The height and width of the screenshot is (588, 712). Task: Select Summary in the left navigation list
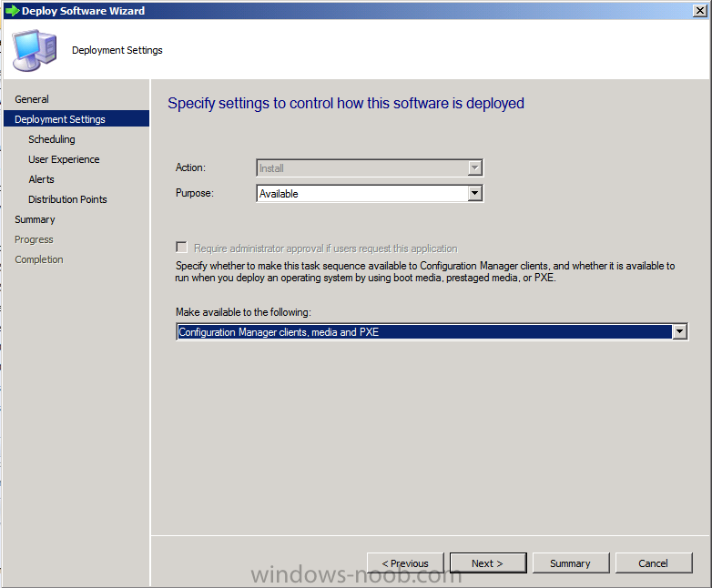pos(35,219)
